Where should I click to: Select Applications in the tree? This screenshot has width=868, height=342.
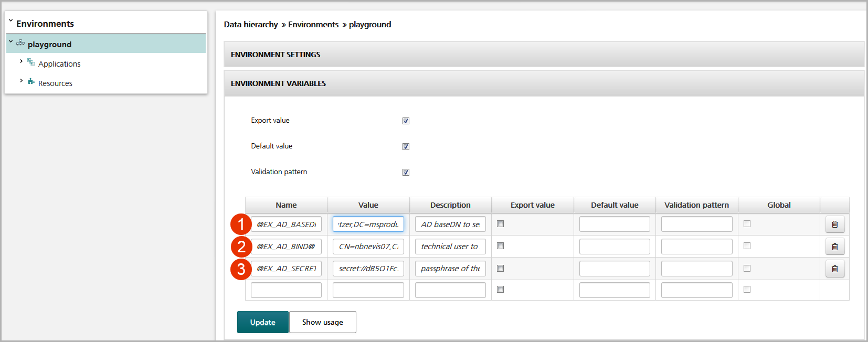tap(59, 63)
